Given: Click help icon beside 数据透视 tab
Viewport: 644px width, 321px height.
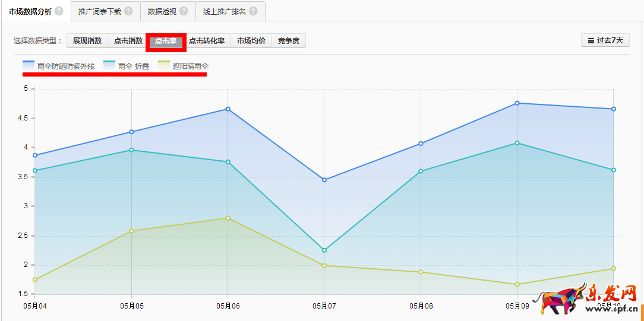Looking at the screenshot, I should pos(184,11).
